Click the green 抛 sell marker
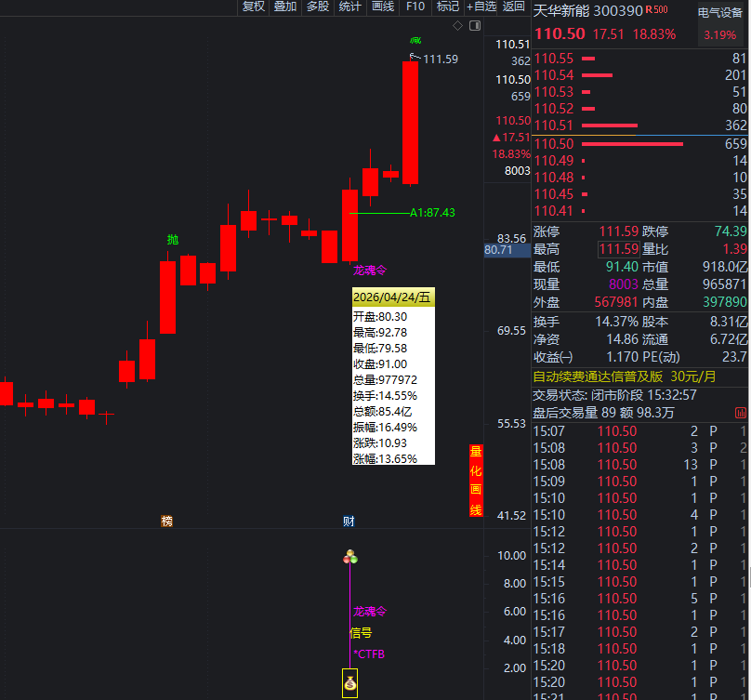The height and width of the screenshot is (700, 751). coord(173,240)
